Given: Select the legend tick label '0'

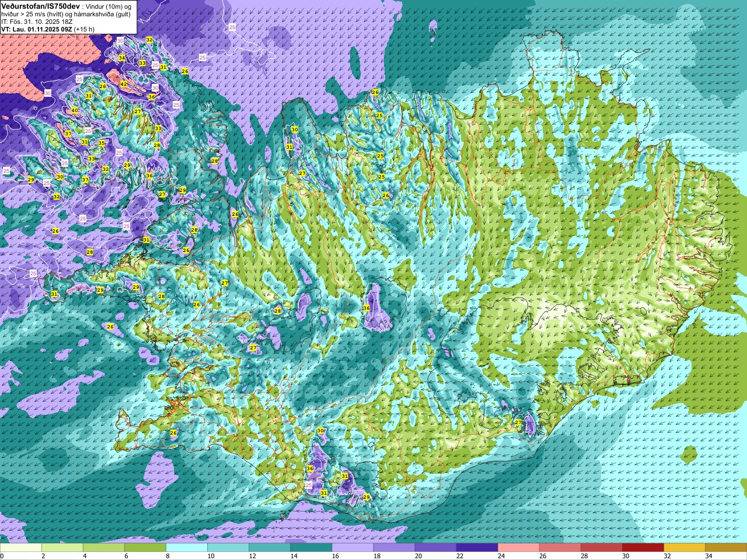Looking at the screenshot, I should [x=2, y=556].
